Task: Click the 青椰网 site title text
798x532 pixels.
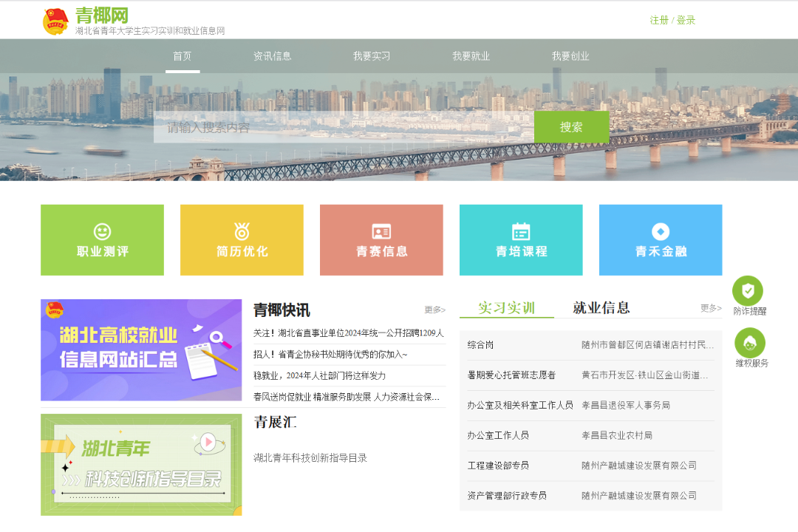Action: click(102, 16)
